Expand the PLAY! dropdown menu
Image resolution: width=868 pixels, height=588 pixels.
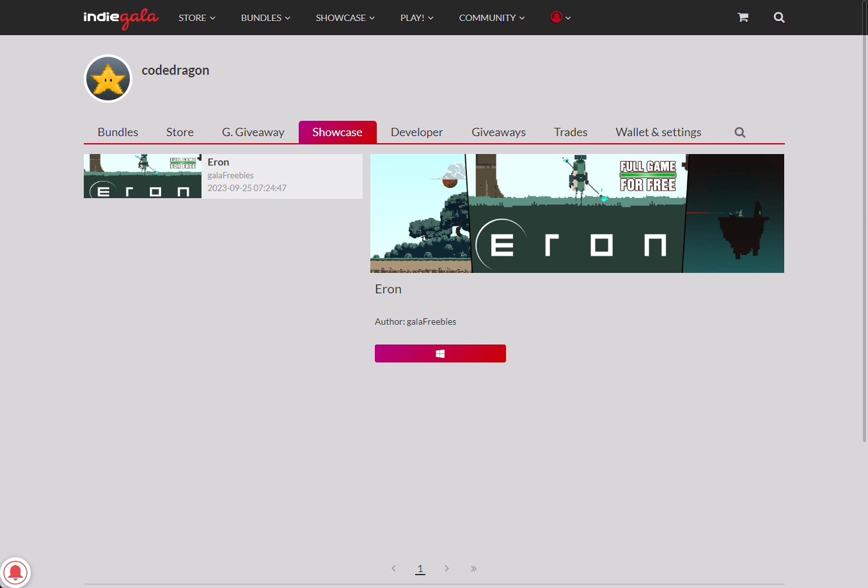tap(417, 18)
